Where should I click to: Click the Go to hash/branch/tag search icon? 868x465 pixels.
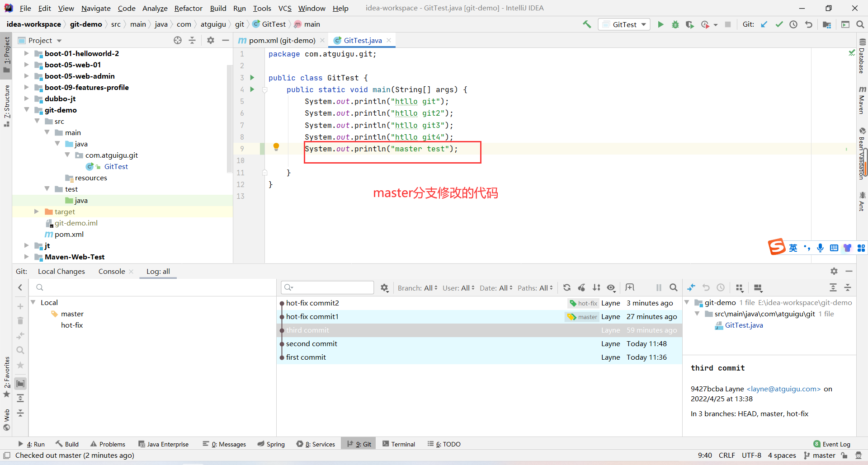(674, 287)
